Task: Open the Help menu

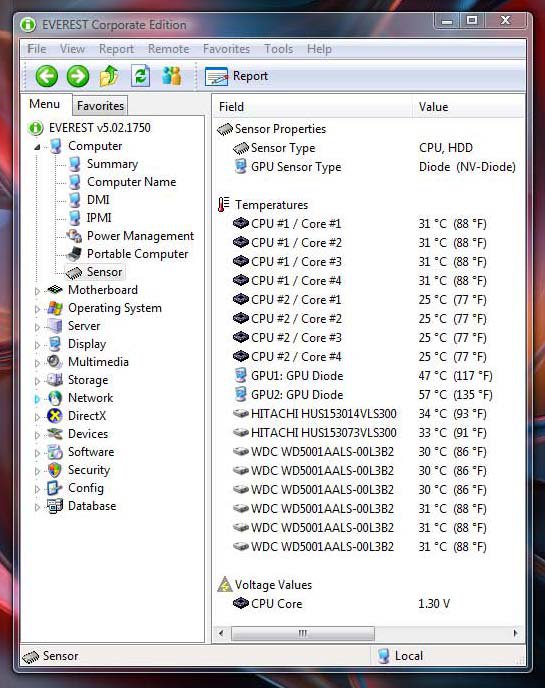Action: pos(319,49)
